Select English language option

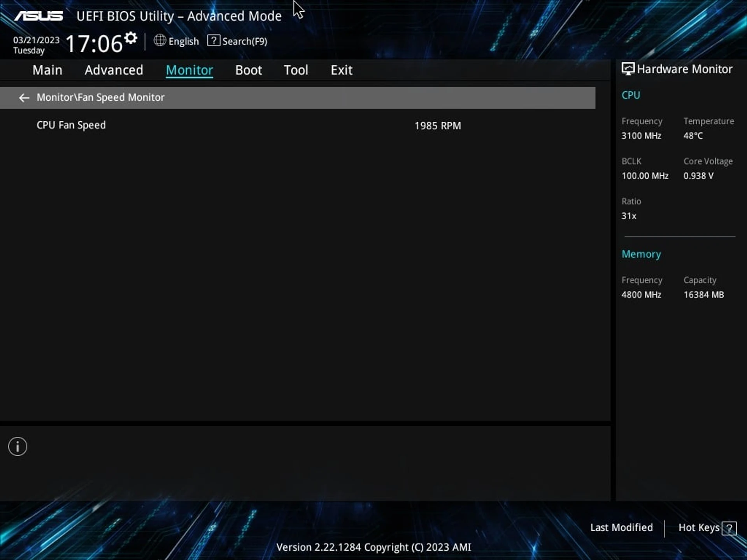click(x=184, y=41)
